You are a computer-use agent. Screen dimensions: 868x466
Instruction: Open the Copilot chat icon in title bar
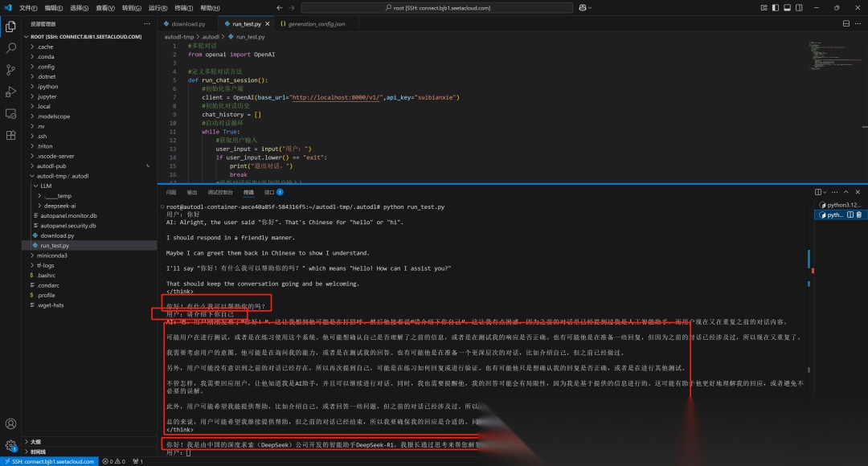click(x=583, y=8)
